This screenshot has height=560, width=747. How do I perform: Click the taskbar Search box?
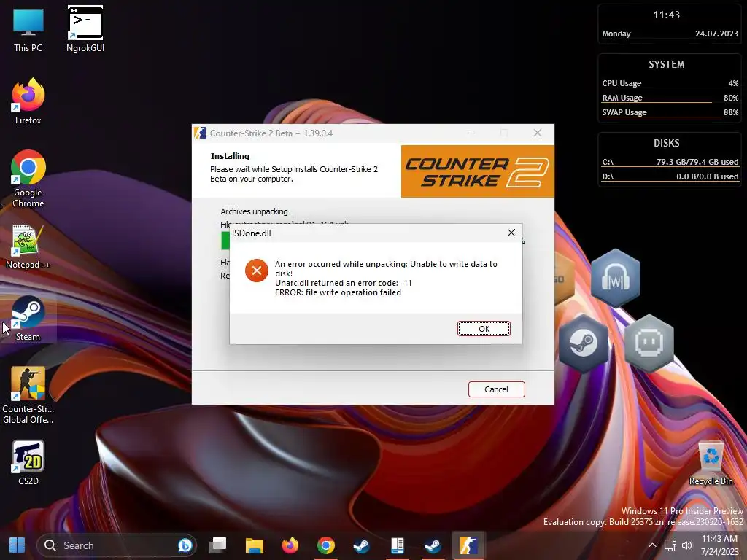(x=116, y=545)
